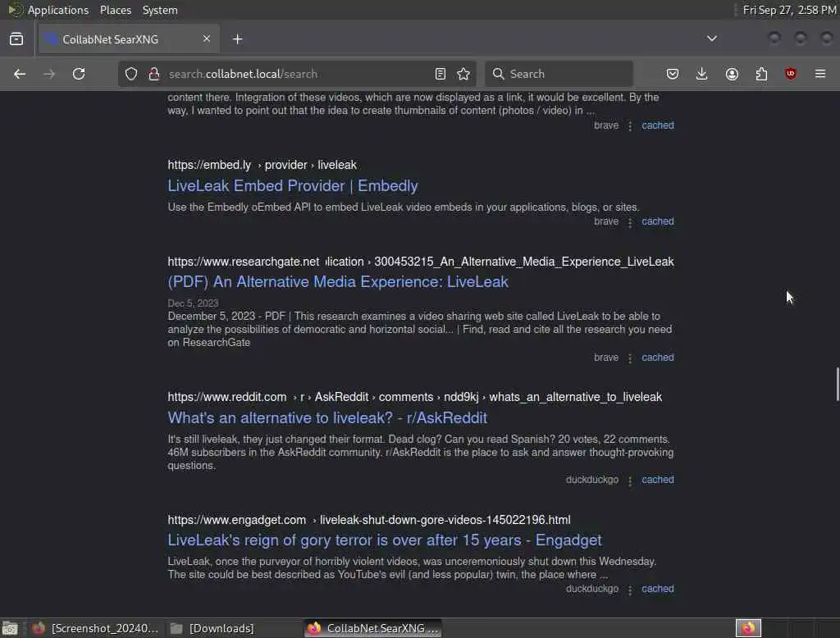
Task: Open the Applications menu
Action: coord(58,10)
